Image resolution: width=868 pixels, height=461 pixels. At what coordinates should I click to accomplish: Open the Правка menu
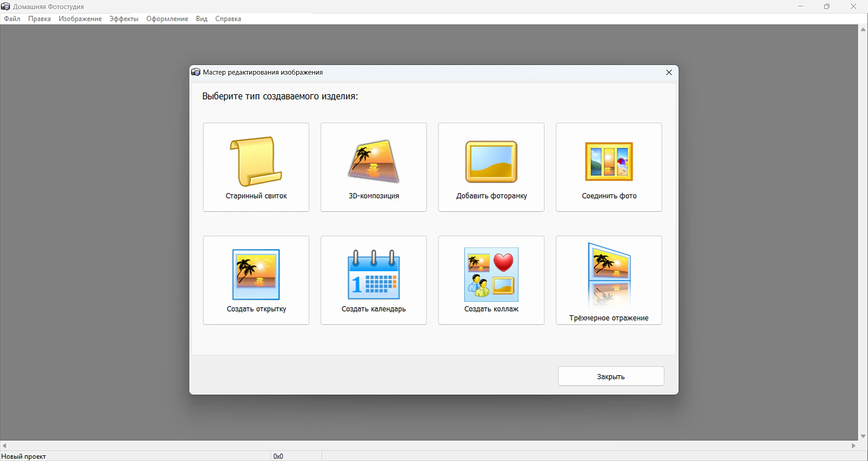pos(39,19)
